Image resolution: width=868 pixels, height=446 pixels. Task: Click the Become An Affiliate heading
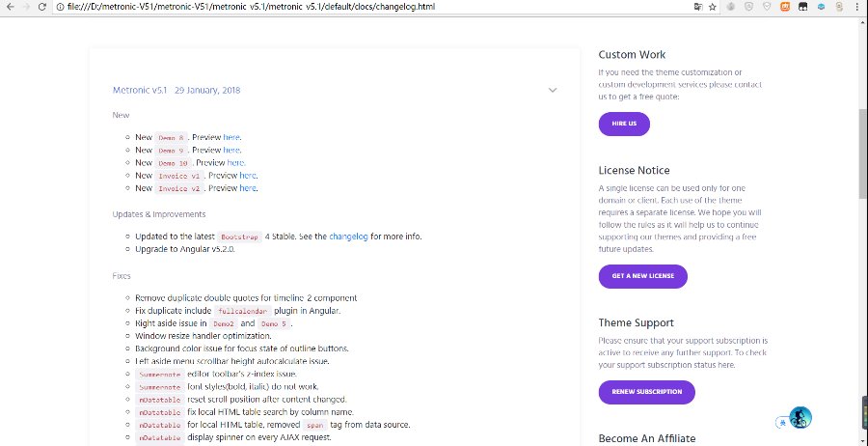[x=646, y=439]
